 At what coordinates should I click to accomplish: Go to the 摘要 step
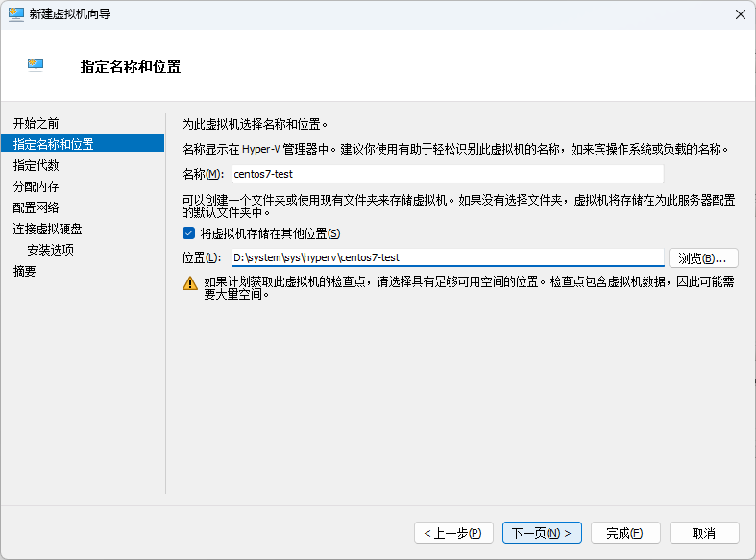[x=24, y=271]
